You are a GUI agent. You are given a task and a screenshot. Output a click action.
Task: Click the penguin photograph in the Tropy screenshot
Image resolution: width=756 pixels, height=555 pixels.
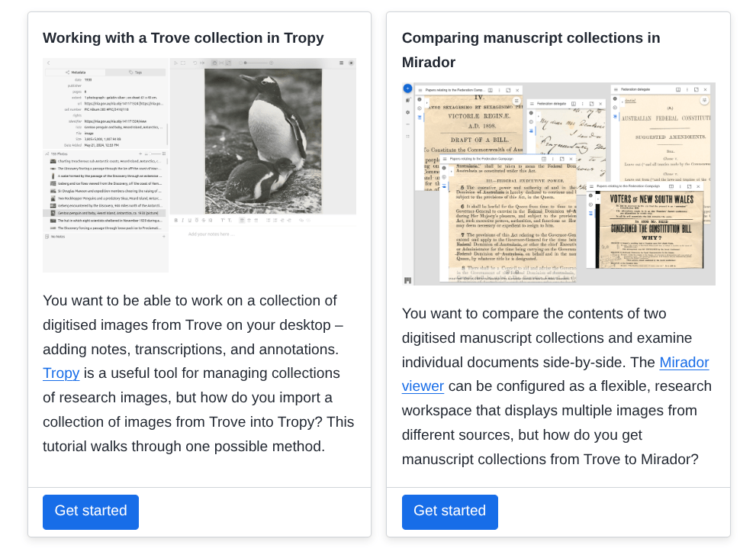tap(263, 141)
